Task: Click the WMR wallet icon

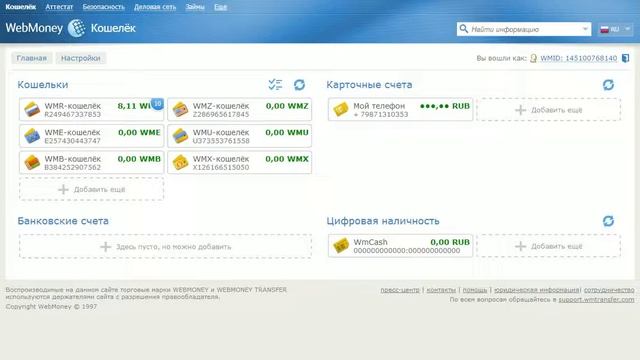Action: [x=32, y=109]
